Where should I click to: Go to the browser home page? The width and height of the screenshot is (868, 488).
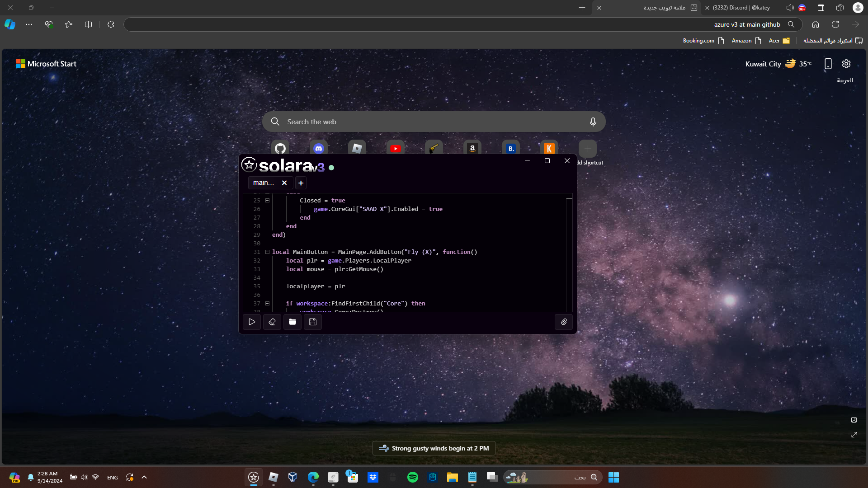[x=816, y=24]
